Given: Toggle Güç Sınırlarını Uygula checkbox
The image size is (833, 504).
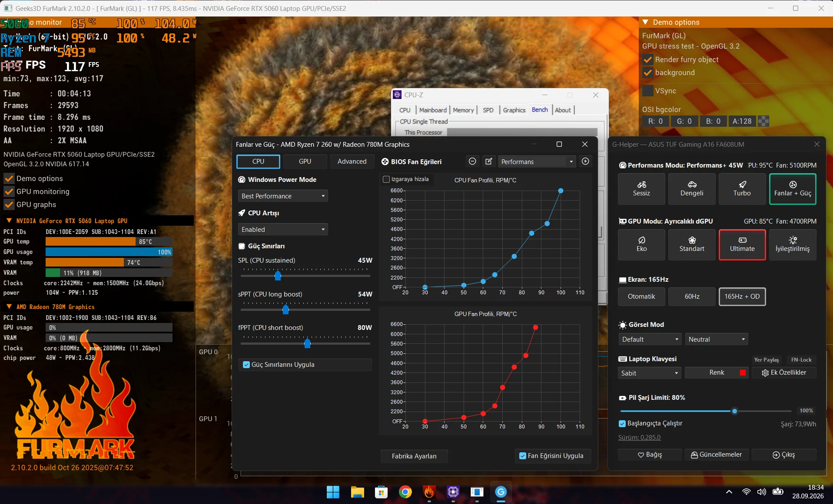Looking at the screenshot, I should click(246, 365).
